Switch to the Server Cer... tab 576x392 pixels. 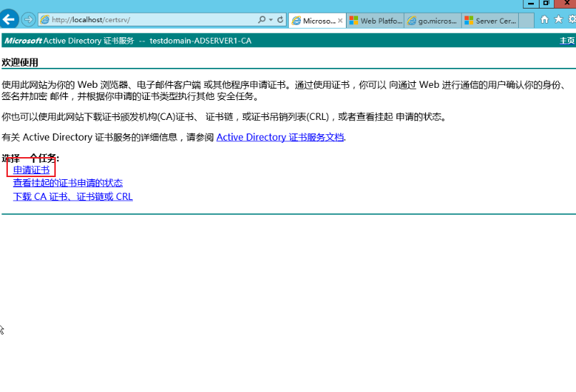coord(490,21)
